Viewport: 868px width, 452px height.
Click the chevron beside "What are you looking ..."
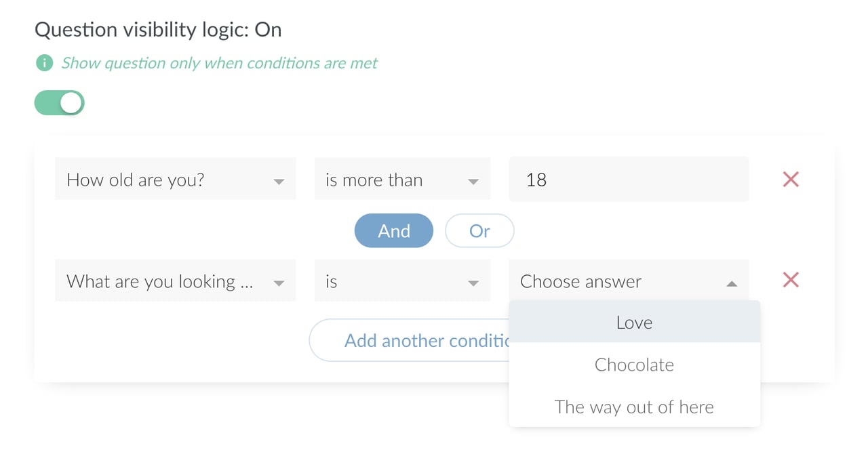pos(279,281)
